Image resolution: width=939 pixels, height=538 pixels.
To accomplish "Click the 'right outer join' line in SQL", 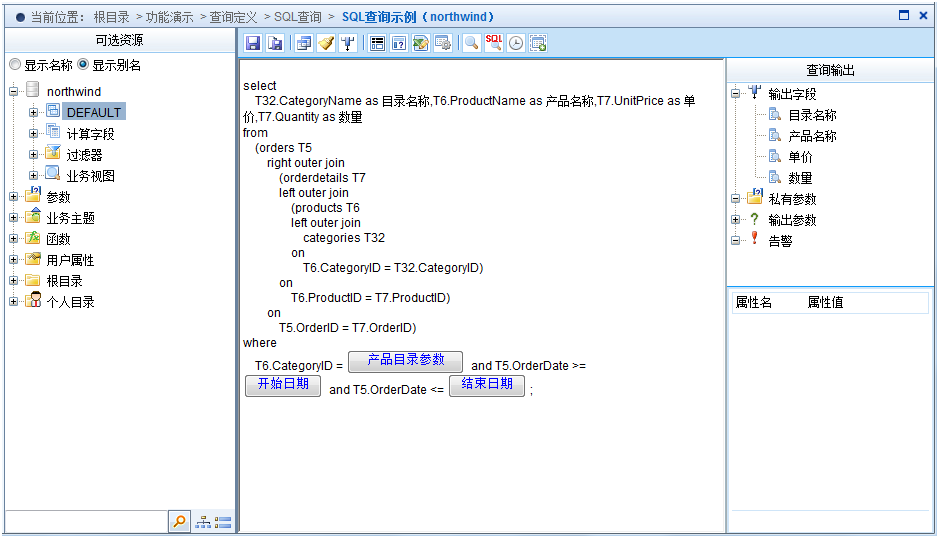I will 305,163.
